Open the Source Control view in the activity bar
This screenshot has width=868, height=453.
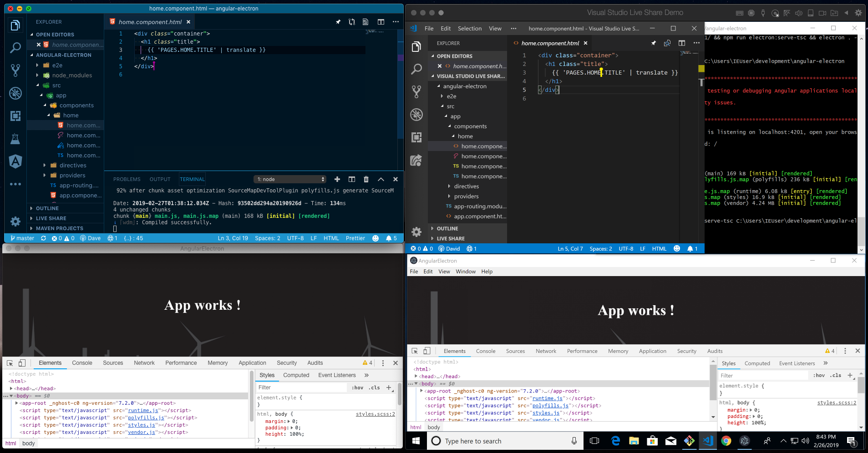tap(16, 70)
